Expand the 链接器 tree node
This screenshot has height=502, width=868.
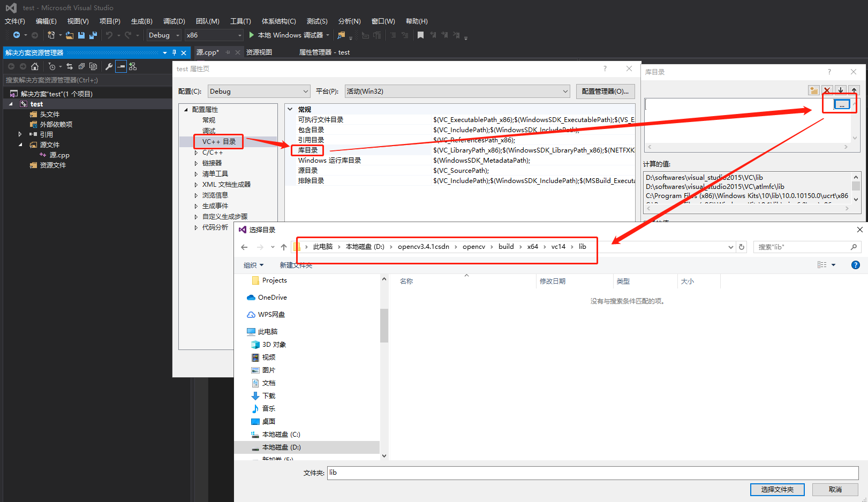point(196,163)
